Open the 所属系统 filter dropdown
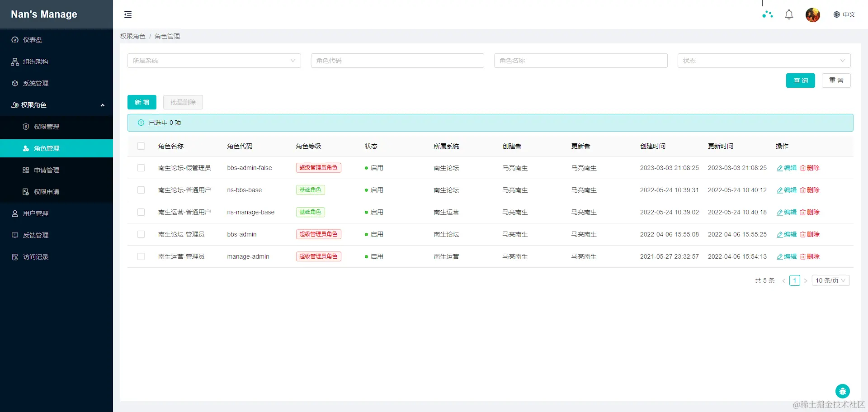The height and width of the screenshot is (412, 868). pyautogui.click(x=214, y=61)
